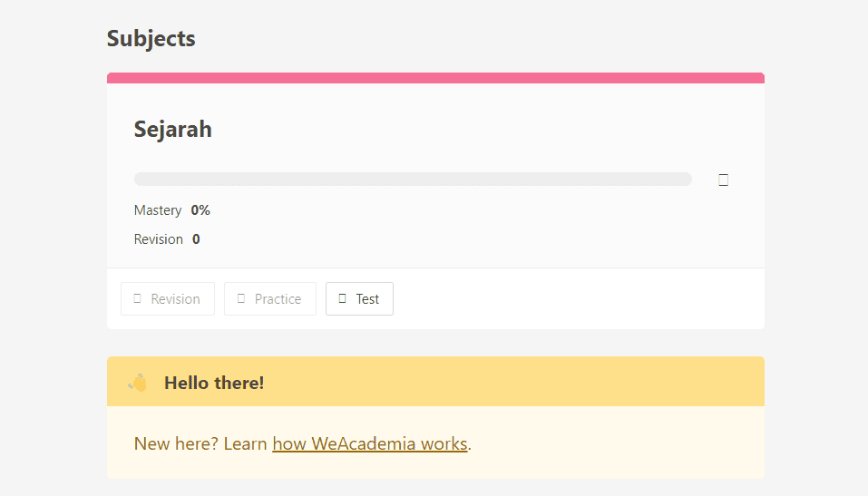Viewport: 868px width, 496px height.
Task: Click the Subjects page heading
Action: tap(151, 38)
